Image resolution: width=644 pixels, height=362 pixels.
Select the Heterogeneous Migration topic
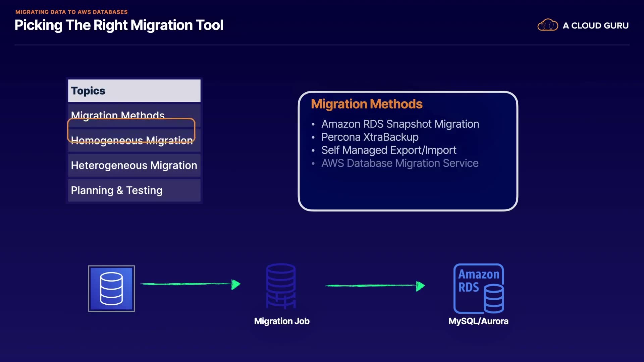click(x=134, y=165)
